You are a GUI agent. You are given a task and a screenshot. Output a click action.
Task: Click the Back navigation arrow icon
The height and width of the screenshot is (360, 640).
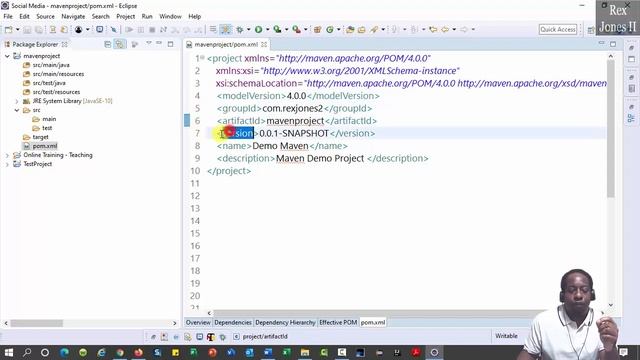[x=445, y=29]
